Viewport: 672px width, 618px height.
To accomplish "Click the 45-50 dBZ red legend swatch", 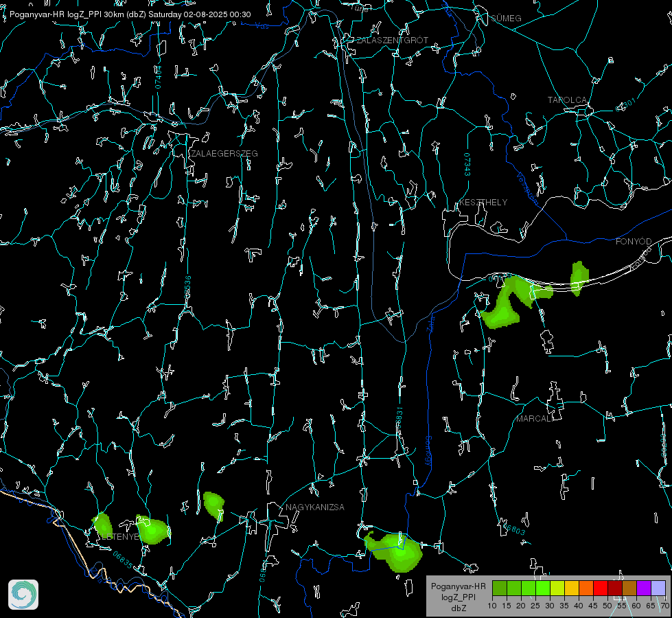I will coord(601,588).
